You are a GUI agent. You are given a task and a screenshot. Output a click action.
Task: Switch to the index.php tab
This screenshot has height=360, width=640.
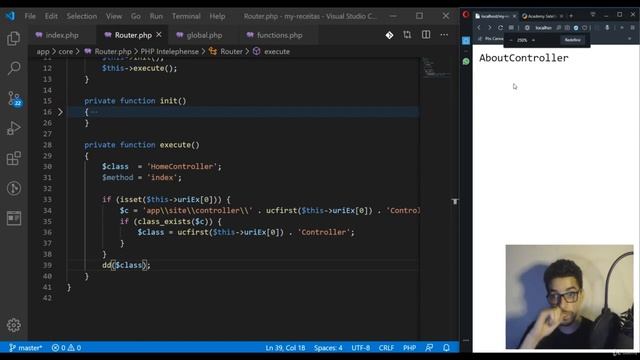[x=62, y=35]
